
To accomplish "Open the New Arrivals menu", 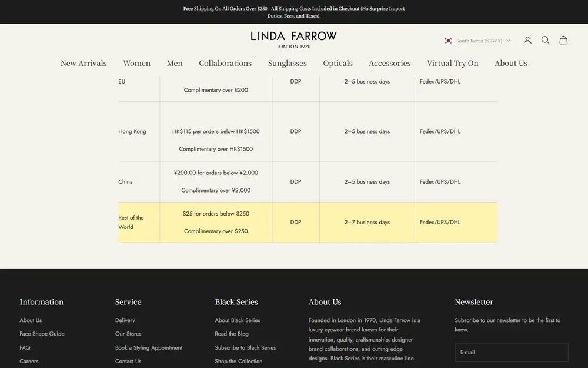I will [83, 63].
